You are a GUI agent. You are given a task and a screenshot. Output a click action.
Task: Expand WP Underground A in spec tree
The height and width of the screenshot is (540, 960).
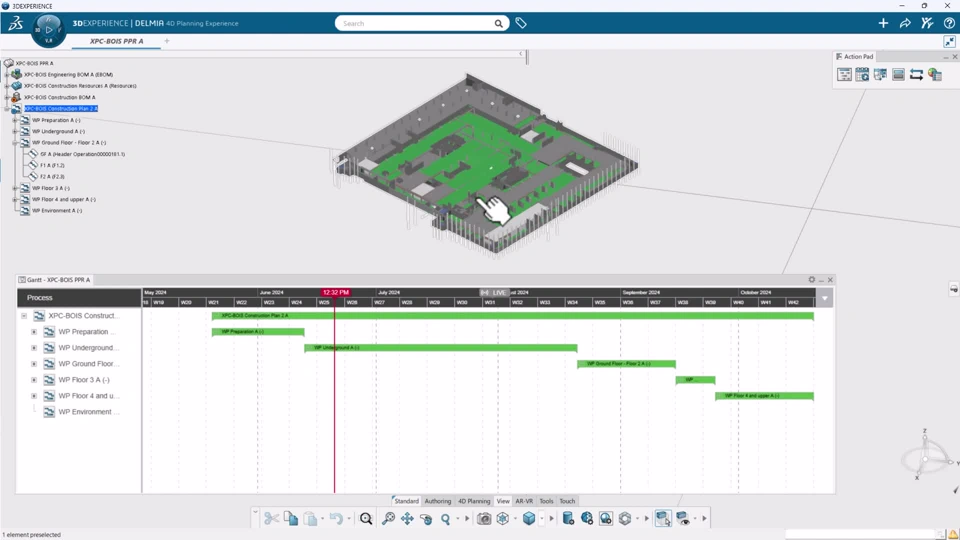pyautogui.click(x=15, y=131)
